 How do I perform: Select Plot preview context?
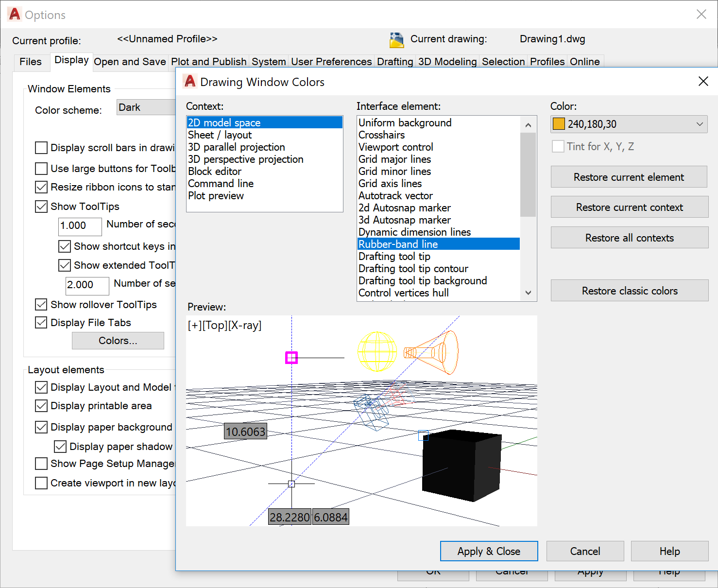coord(265,195)
